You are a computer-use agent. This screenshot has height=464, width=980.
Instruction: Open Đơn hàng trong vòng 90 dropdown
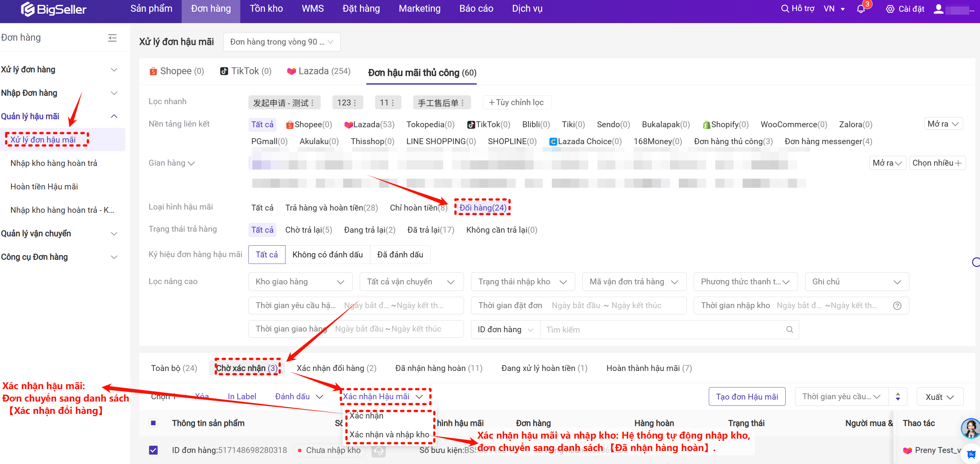click(282, 42)
